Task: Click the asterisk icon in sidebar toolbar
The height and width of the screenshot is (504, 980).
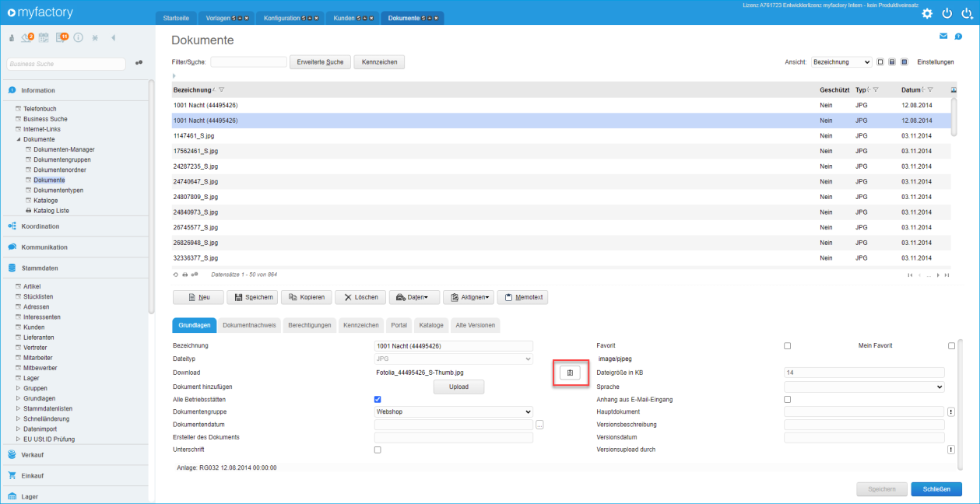Action: 95,37
